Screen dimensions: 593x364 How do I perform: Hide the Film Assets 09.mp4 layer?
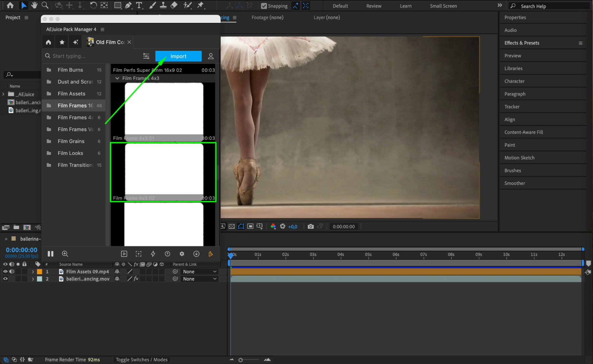(x=5, y=271)
